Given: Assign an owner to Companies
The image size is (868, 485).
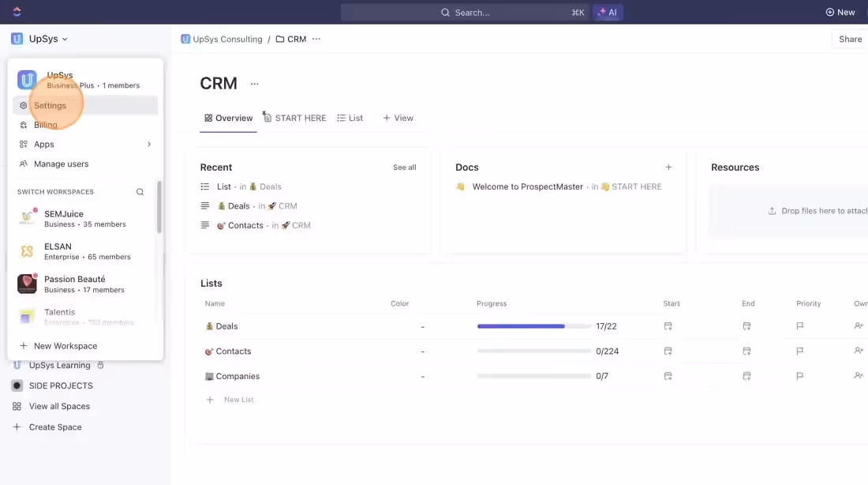Looking at the screenshot, I should click(x=859, y=375).
